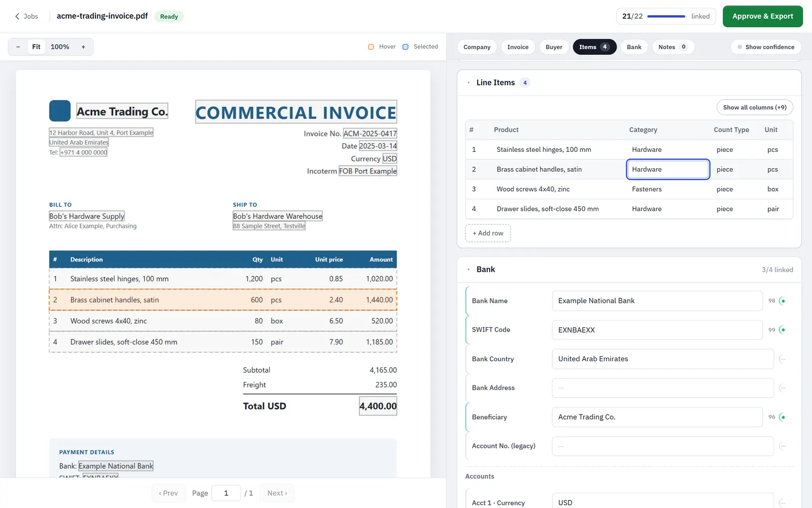The height and width of the screenshot is (508, 812).
Task: Click the Fit zoom button
Action: click(36, 47)
